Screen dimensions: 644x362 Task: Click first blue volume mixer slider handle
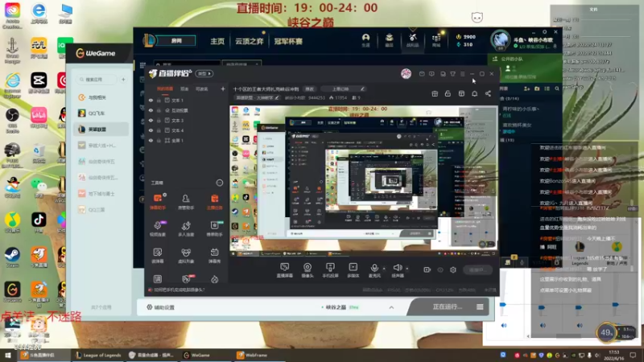pos(502,305)
